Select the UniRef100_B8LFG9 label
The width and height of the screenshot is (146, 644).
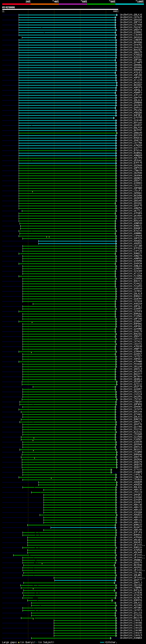pos(131,128)
